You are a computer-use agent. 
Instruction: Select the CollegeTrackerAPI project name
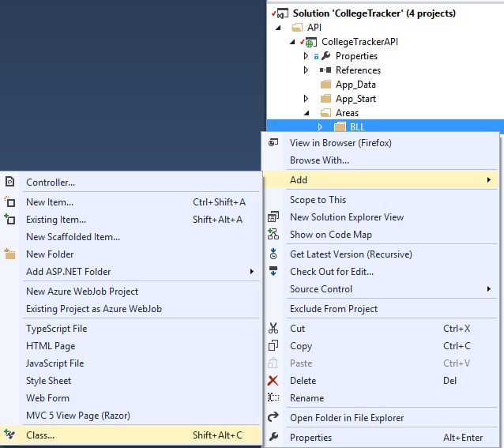(x=359, y=42)
